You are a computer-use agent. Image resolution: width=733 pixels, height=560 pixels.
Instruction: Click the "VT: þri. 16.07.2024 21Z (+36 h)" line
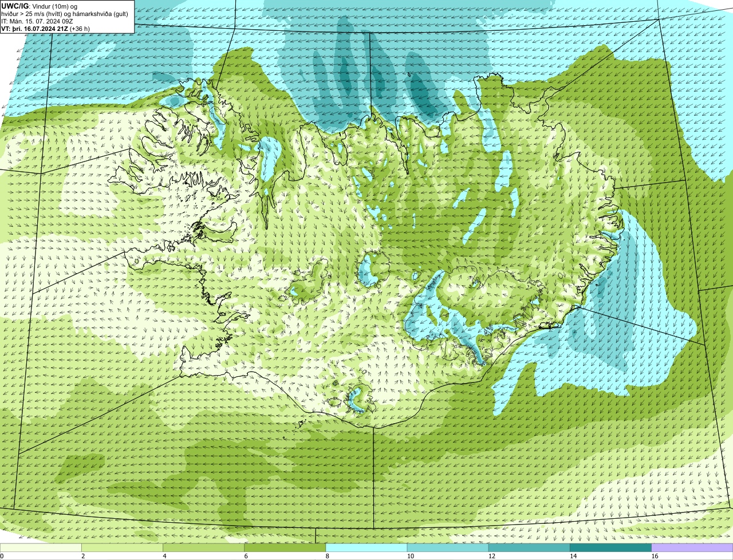coord(46,28)
